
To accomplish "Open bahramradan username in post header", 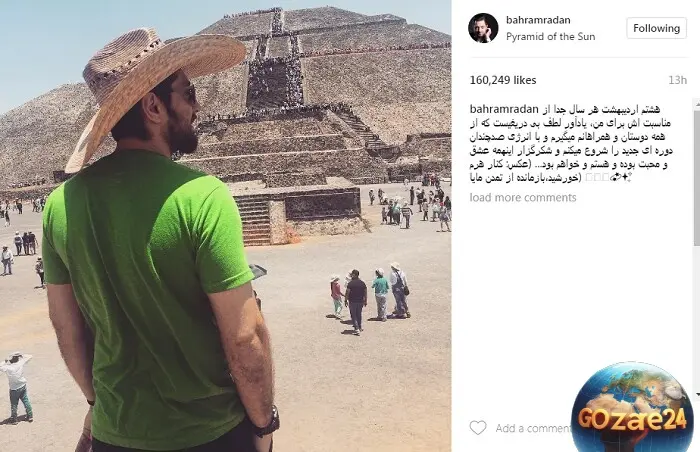I will (538, 20).
